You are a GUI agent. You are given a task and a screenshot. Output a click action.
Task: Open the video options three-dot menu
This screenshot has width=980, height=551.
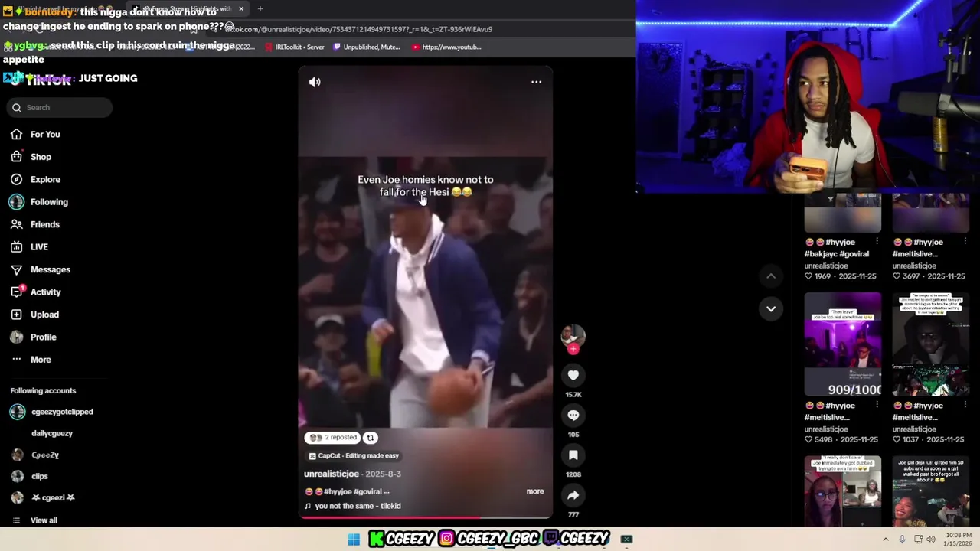pyautogui.click(x=536, y=82)
